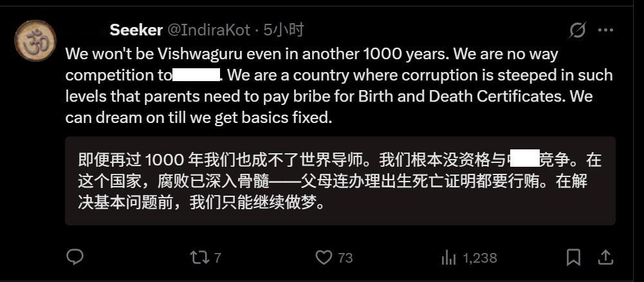The width and height of the screenshot is (644, 282).
Task: Bookmark this post
Action: [573, 258]
